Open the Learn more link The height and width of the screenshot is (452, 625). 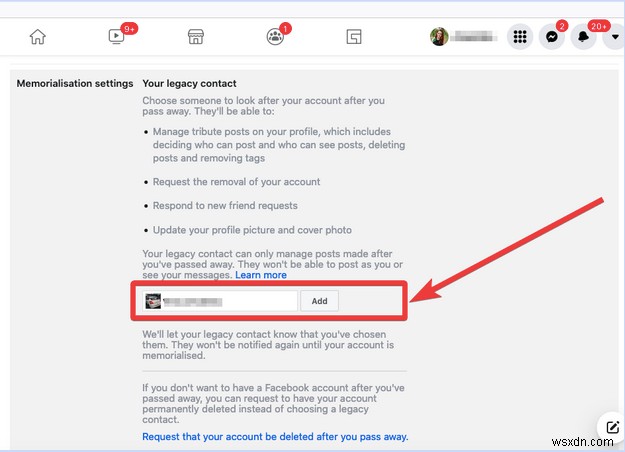[x=261, y=275]
